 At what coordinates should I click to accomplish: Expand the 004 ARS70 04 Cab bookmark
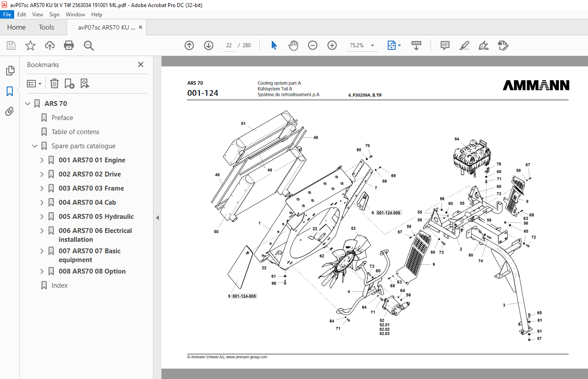(x=42, y=203)
